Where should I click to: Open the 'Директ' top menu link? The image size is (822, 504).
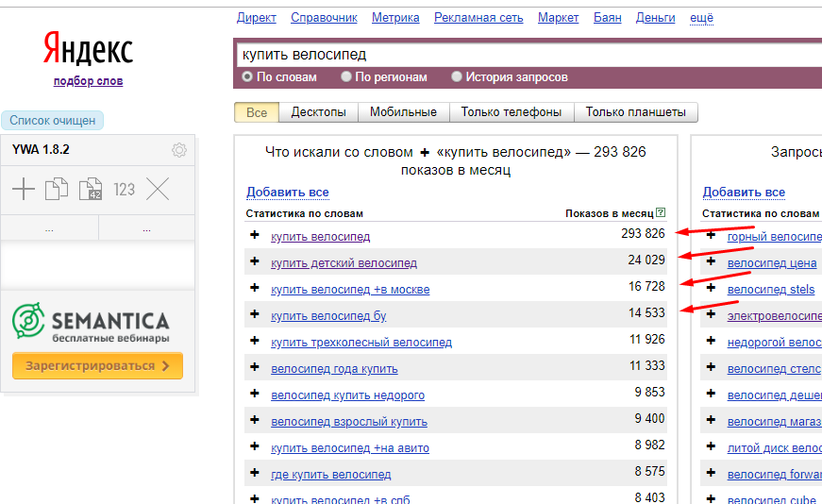point(257,18)
